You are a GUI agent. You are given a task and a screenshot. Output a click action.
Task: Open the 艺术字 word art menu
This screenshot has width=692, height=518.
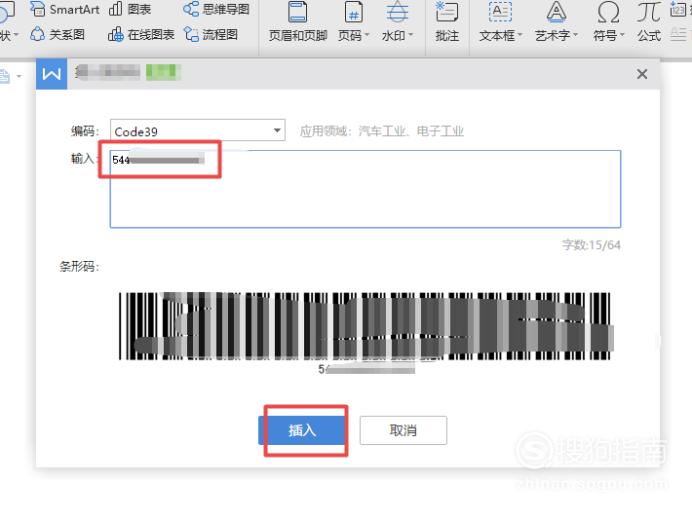(556, 22)
